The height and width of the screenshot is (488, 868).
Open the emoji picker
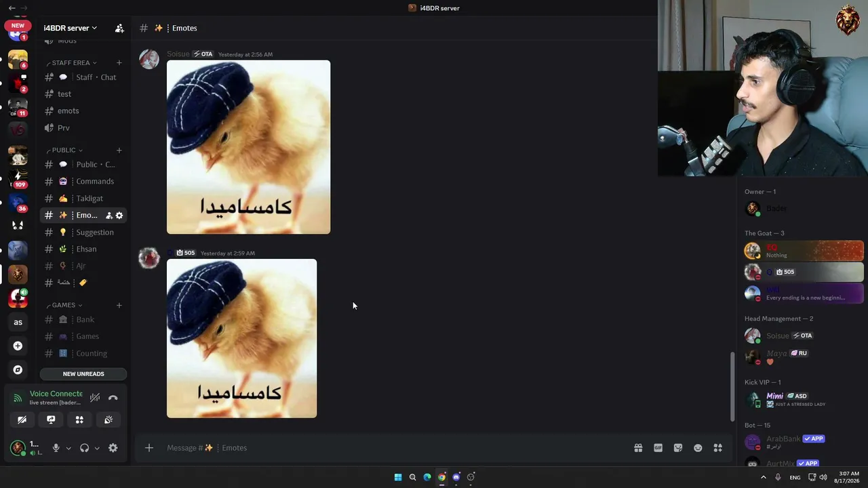(x=698, y=448)
